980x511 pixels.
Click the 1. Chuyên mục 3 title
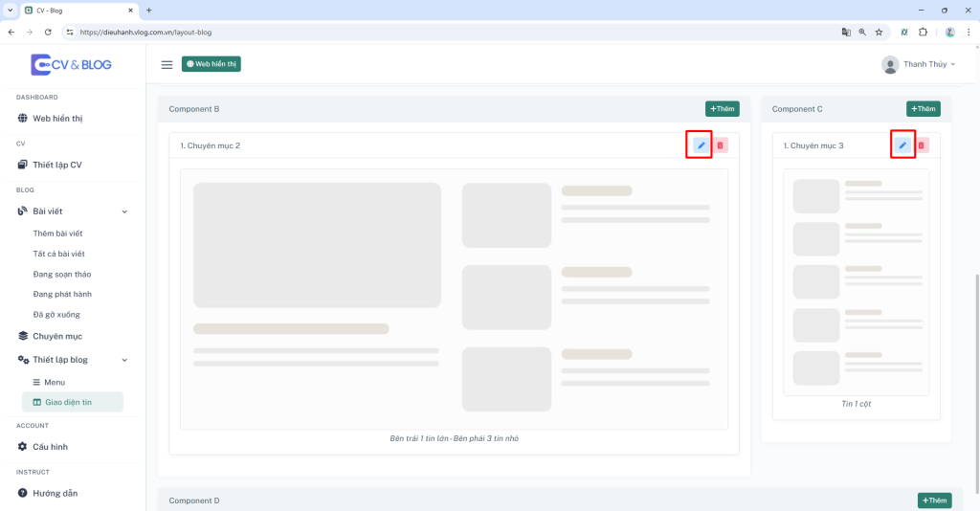(x=813, y=145)
